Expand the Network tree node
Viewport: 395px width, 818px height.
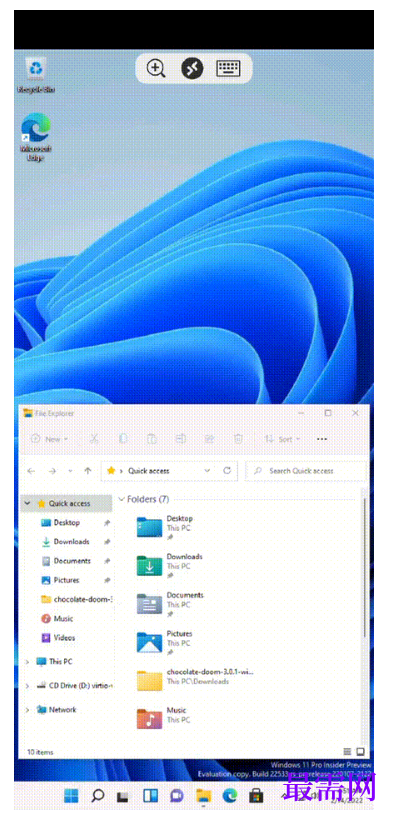27,709
